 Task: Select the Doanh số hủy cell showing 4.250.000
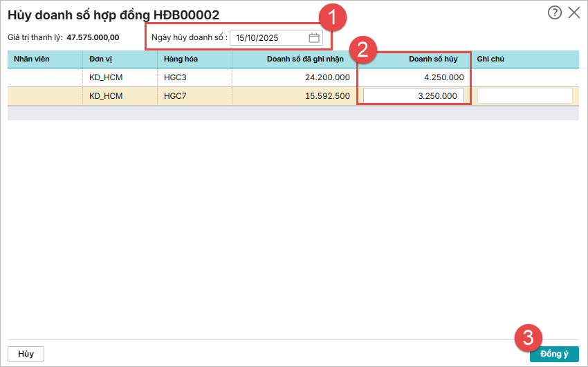tap(414, 77)
